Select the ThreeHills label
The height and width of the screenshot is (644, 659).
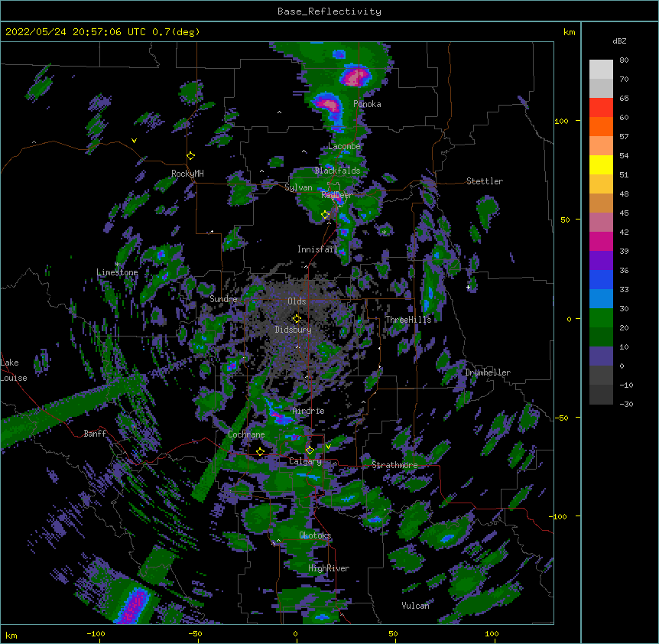(x=408, y=320)
